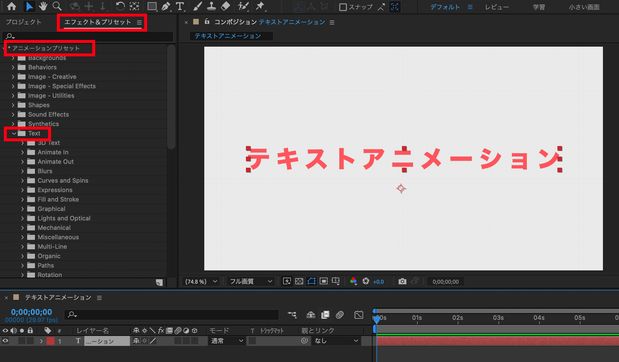The image size is (619, 362).
Task: Select the レビュー workspace
Action: (497, 7)
